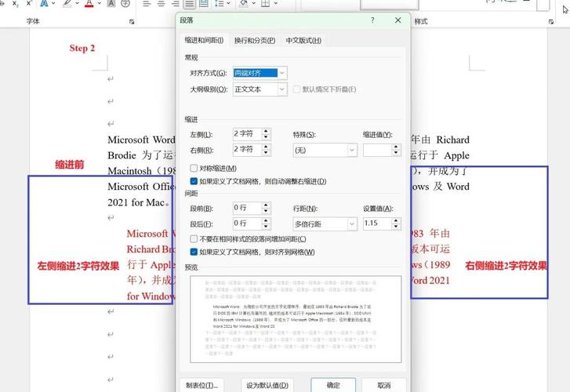Click 设置值 1.15 input field
The image size is (570, 392).
tap(377, 223)
